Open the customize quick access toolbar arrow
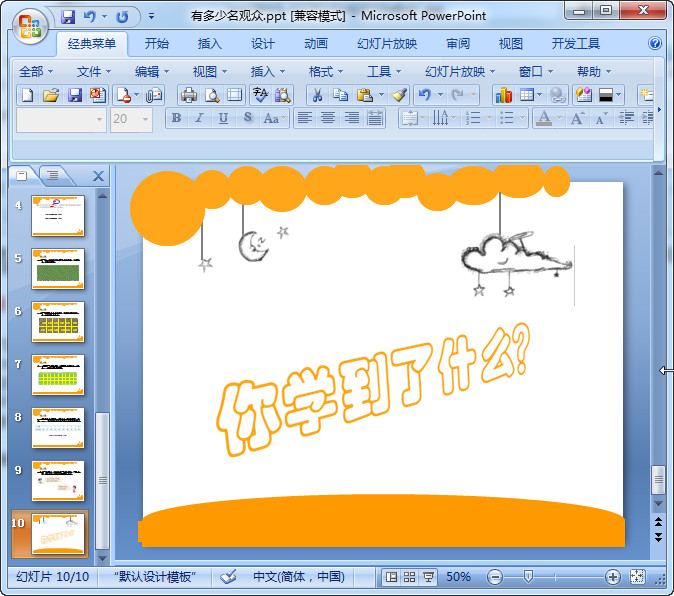Screen dimensions: 674x596 pyautogui.click(x=151, y=16)
